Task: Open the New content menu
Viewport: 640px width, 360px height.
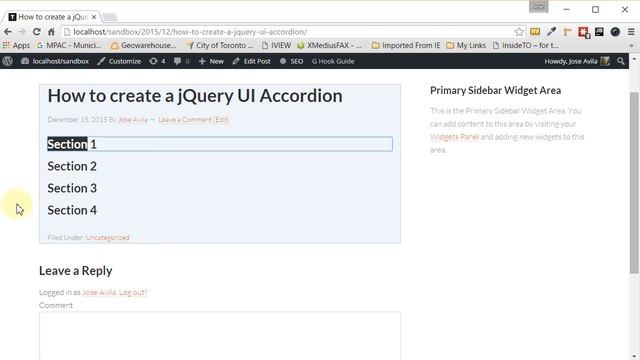Action: pyautogui.click(x=211, y=61)
